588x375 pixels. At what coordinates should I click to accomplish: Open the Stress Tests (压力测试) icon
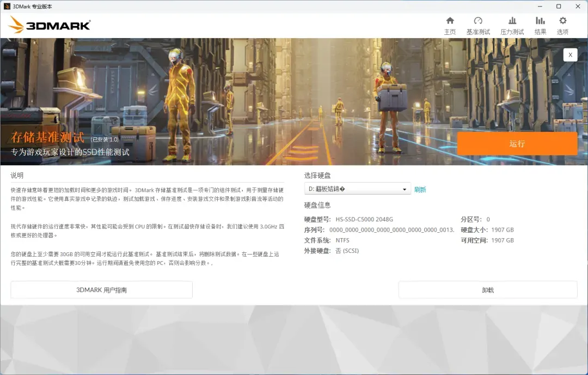pos(512,21)
